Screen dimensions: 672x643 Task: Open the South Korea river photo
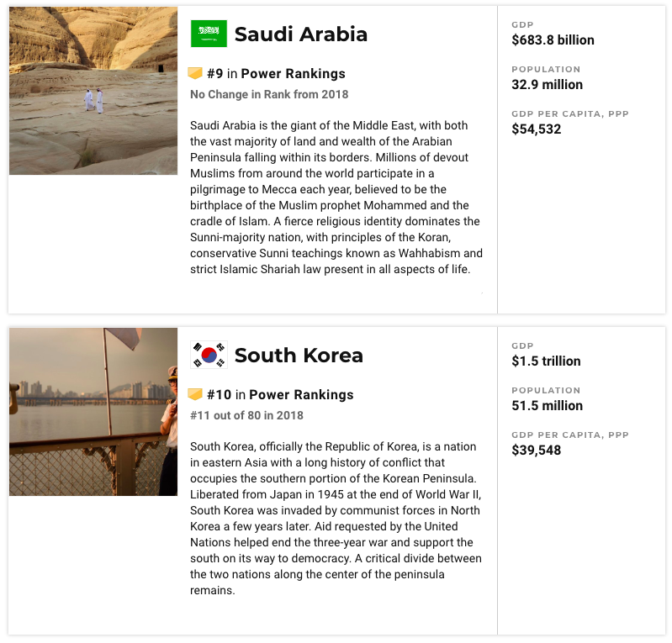pyautogui.click(x=93, y=412)
